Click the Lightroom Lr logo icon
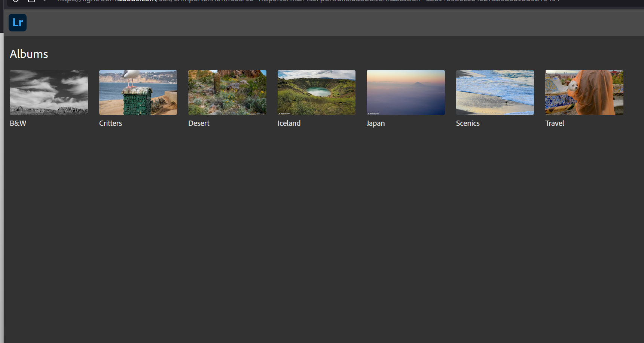Screen dimensions: 644x343 pos(18,22)
